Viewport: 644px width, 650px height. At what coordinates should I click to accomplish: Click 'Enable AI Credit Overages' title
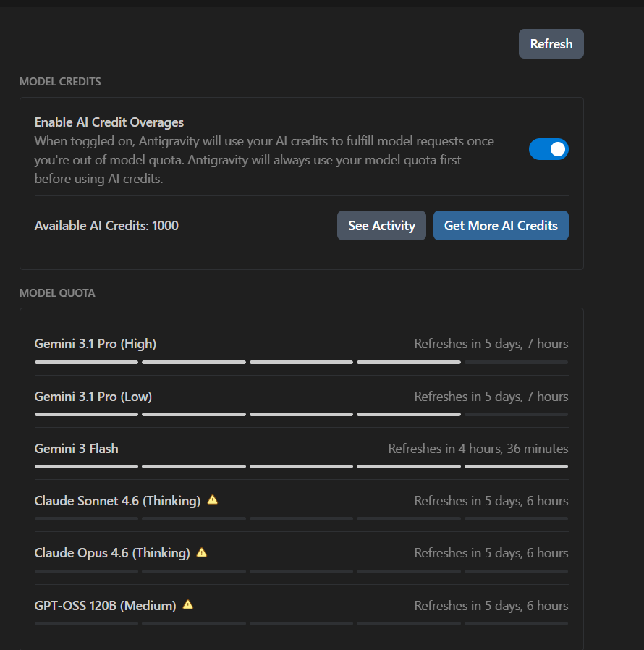tap(109, 122)
